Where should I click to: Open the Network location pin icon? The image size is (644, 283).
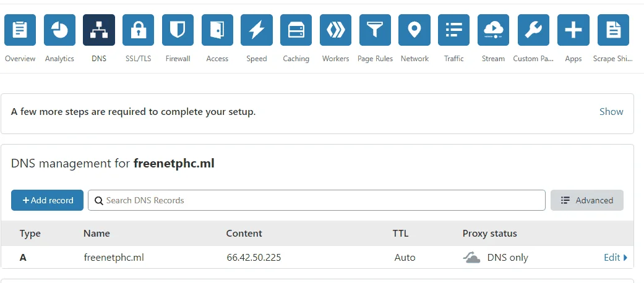pos(414,30)
